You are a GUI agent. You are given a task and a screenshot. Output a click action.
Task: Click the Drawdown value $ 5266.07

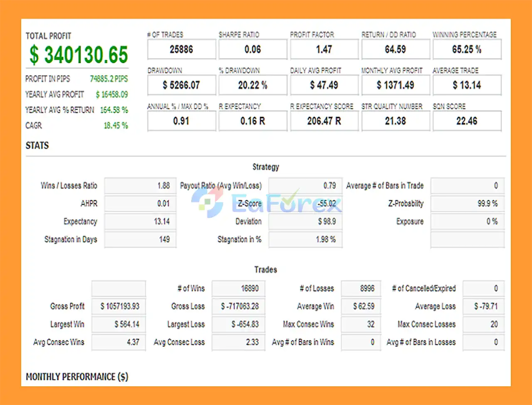tap(182, 85)
